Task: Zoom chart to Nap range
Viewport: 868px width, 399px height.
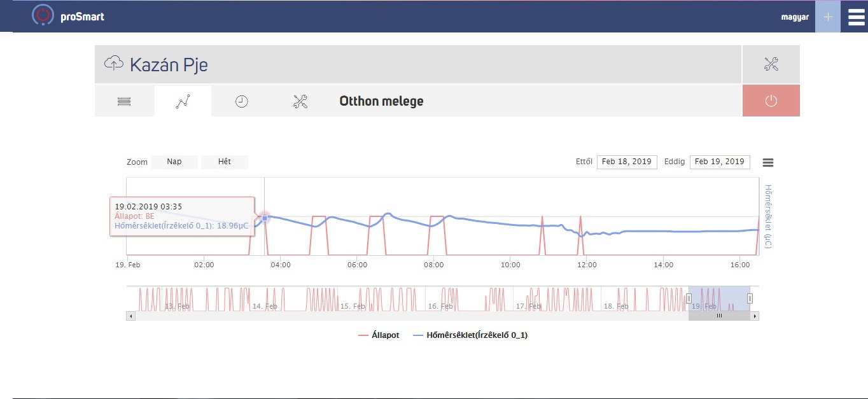Action: tap(174, 162)
